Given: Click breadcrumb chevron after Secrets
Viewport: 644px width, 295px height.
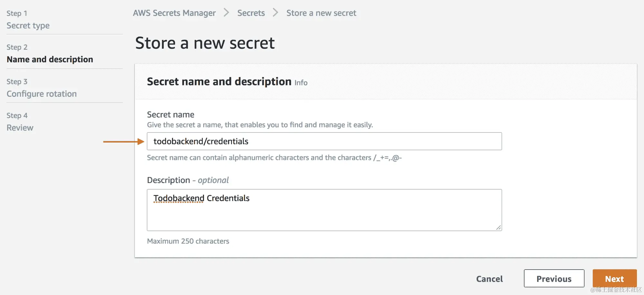Looking at the screenshot, I should point(275,13).
